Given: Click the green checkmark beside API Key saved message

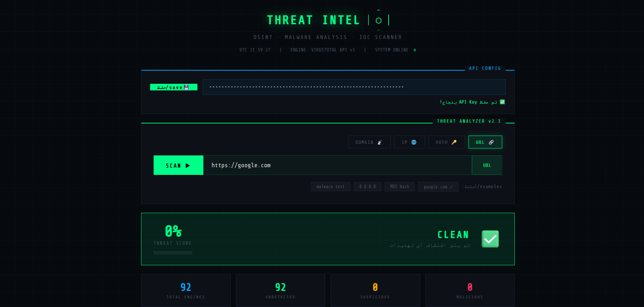Looking at the screenshot, I should click(x=502, y=102).
